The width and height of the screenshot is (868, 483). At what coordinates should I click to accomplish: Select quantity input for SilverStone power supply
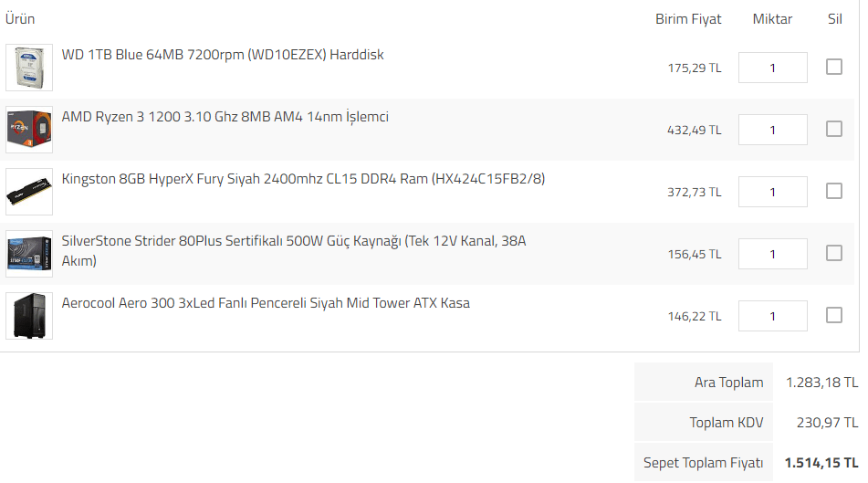coord(772,254)
